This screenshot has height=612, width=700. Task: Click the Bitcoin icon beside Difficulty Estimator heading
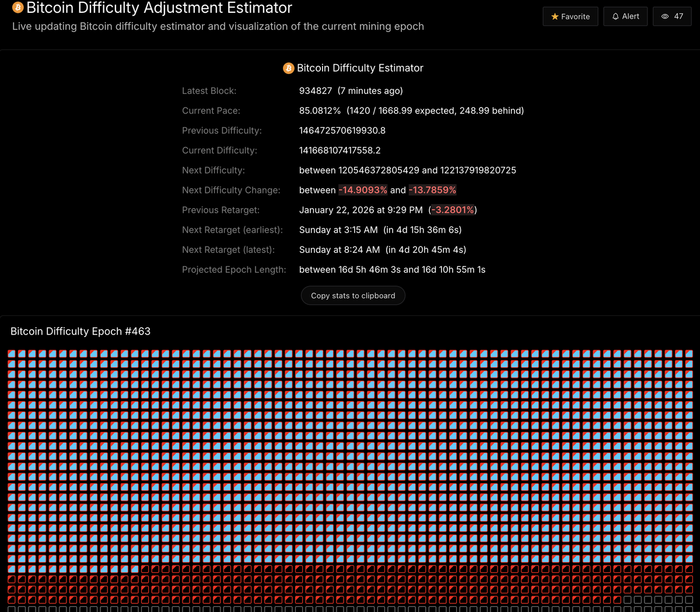288,68
